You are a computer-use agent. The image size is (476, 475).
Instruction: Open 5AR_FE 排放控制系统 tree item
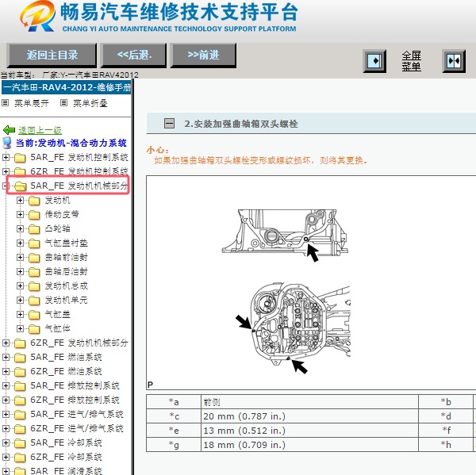coord(75,385)
